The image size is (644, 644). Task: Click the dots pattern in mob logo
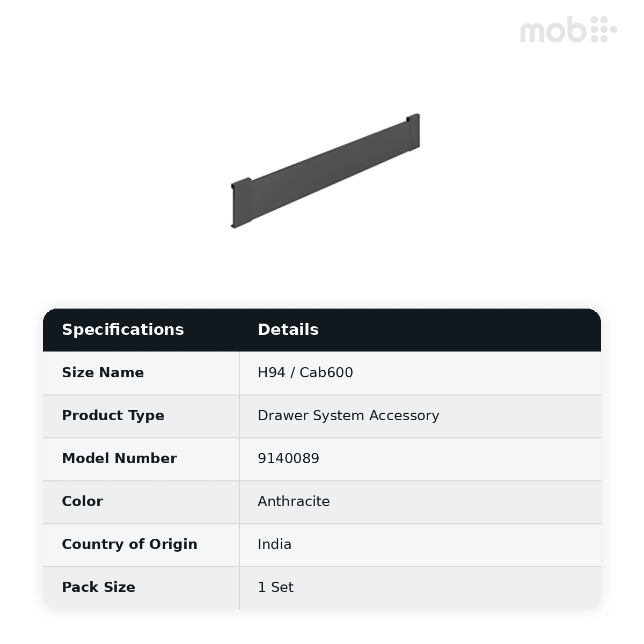pos(604,30)
